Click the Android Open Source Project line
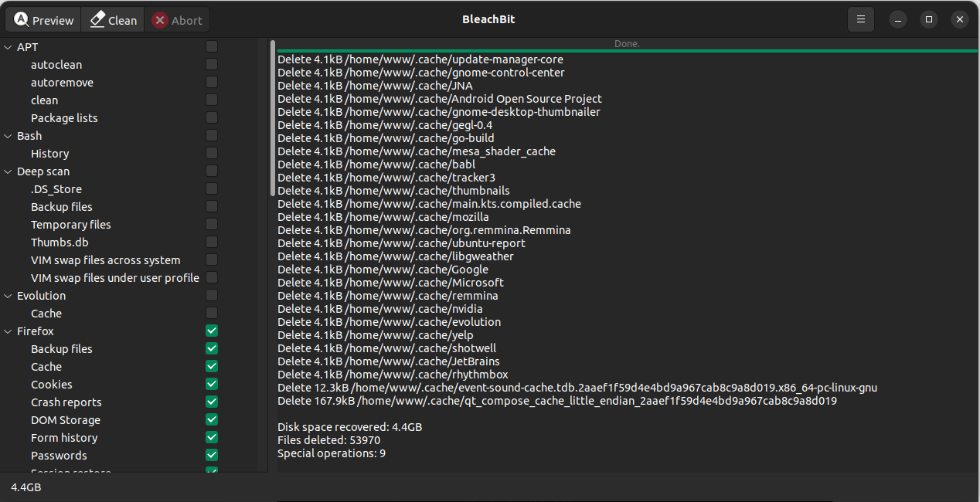 pos(440,99)
